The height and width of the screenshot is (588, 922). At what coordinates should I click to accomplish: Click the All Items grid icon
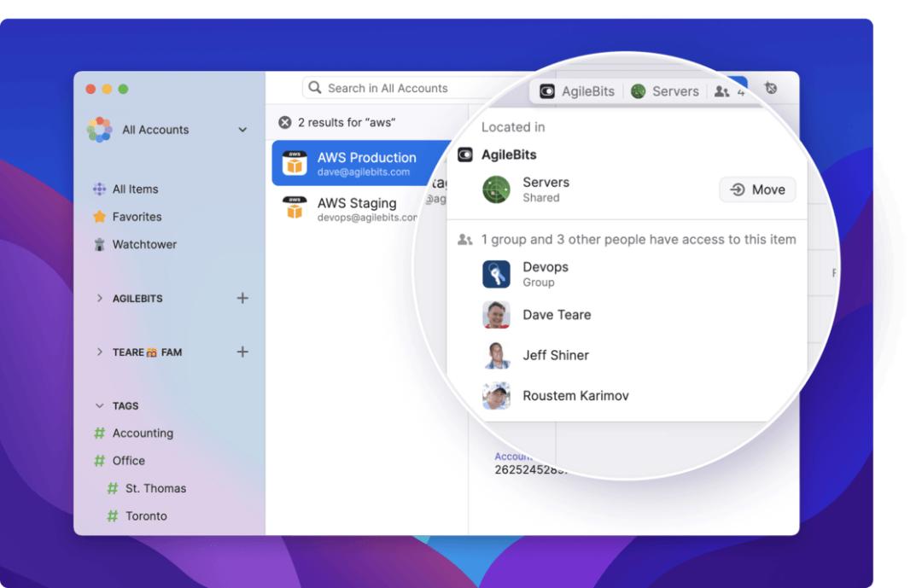pyautogui.click(x=99, y=189)
